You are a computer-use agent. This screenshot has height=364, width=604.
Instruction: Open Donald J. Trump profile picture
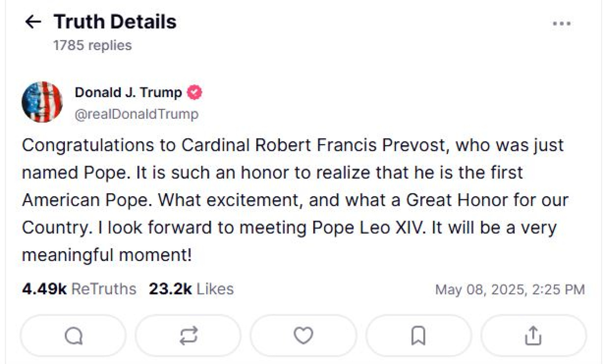click(x=42, y=102)
